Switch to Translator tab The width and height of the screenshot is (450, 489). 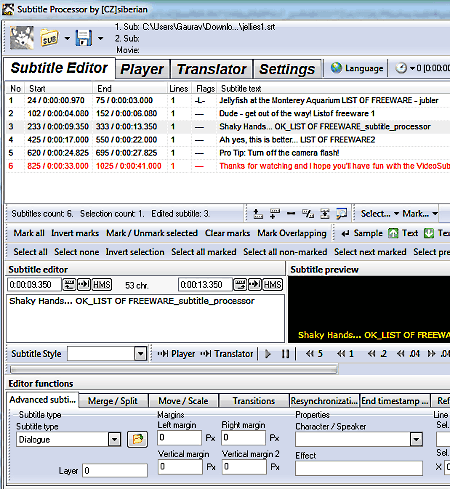click(212, 69)
